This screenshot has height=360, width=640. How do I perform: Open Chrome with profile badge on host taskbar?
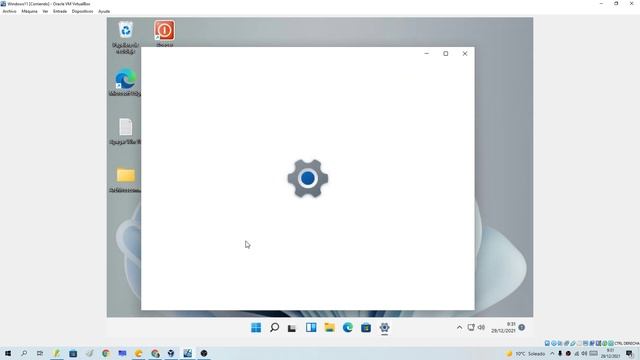(x=155, y=353)
